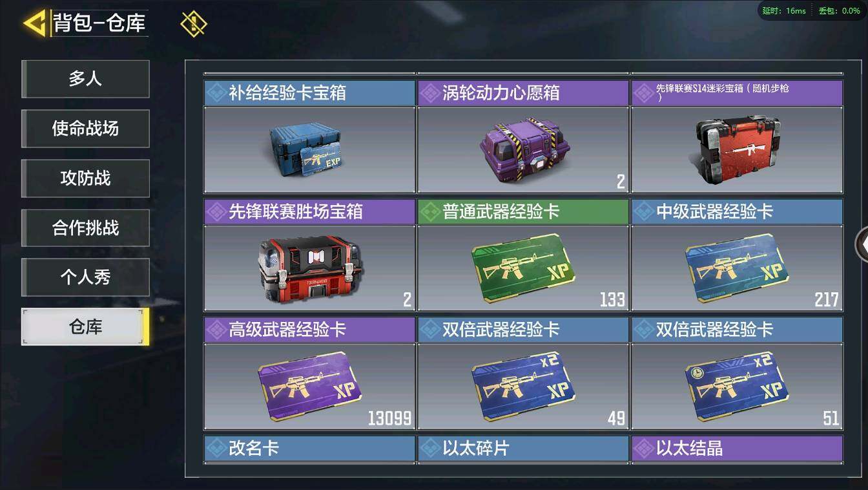Go to the 合作挑战 tab
This screenshot has width=868, height=490.
(x=85, y=228)
